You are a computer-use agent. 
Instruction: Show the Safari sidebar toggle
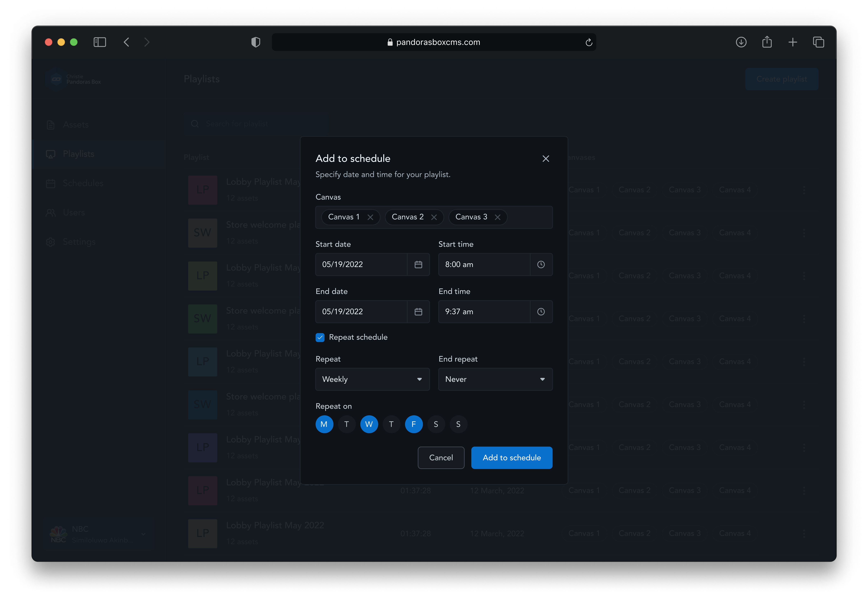pos(100,42)
